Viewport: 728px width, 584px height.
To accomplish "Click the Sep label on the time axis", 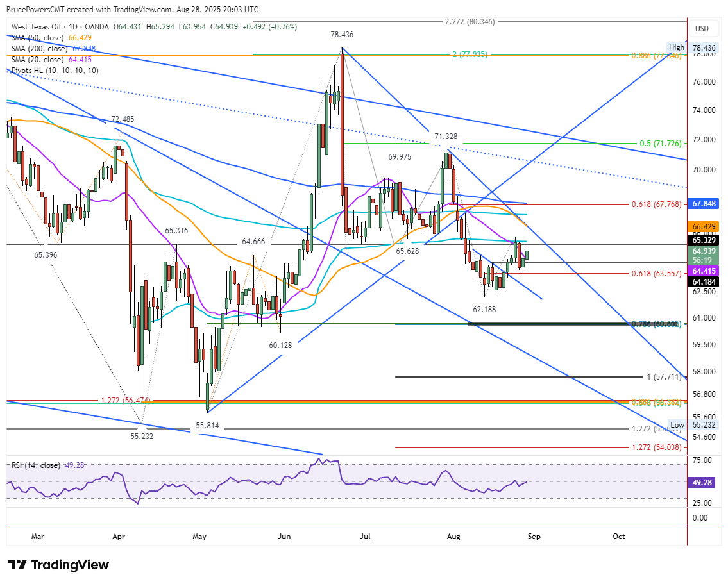I will [534, 536].
